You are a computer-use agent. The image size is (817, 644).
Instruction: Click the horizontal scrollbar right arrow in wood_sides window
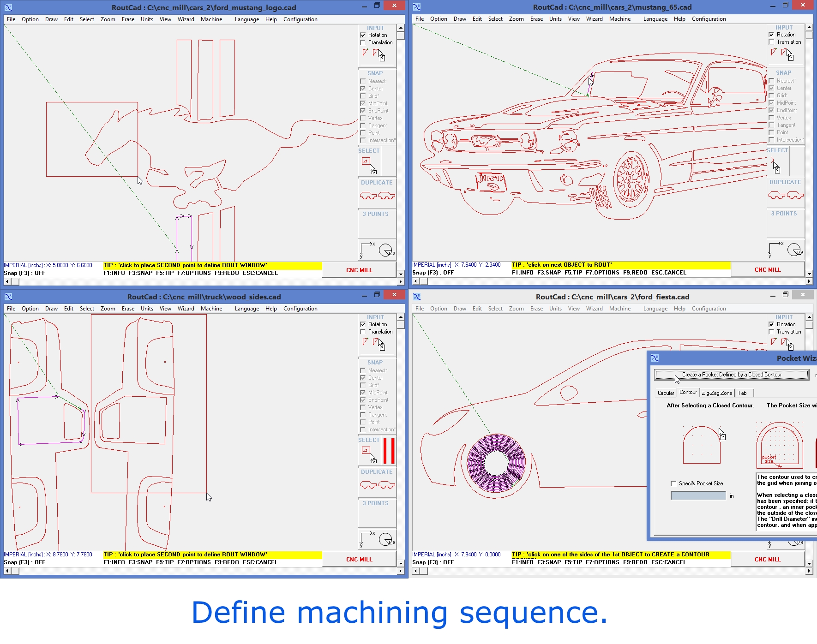click(401, 571)
